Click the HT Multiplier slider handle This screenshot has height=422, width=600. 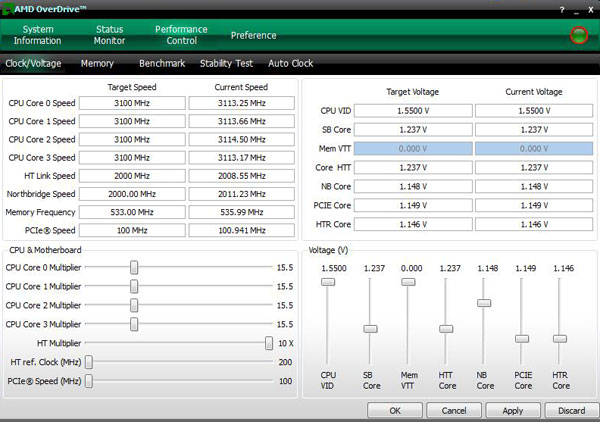[x=269, y=343]
